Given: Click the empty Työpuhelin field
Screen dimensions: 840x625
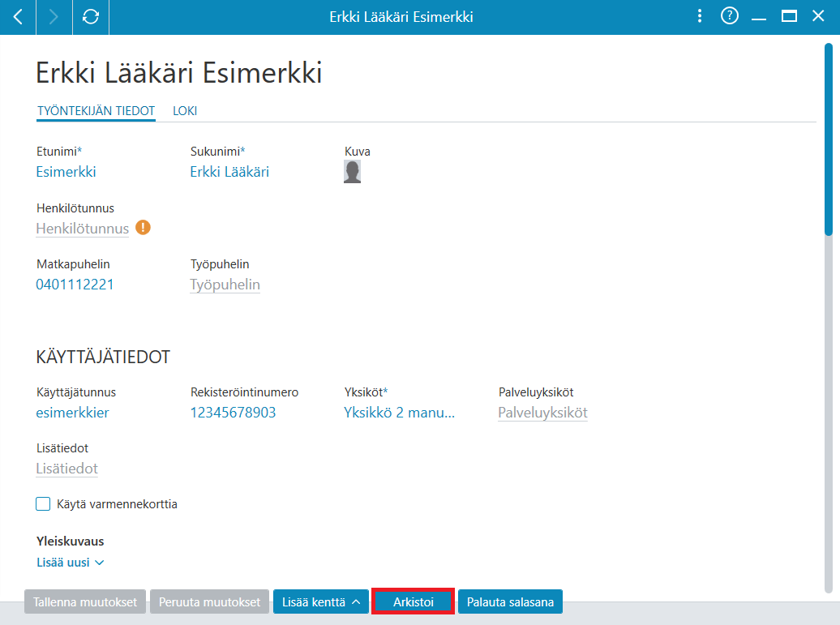Looking at the screenshot, I should pyautogui.click(x=225, y=285).
